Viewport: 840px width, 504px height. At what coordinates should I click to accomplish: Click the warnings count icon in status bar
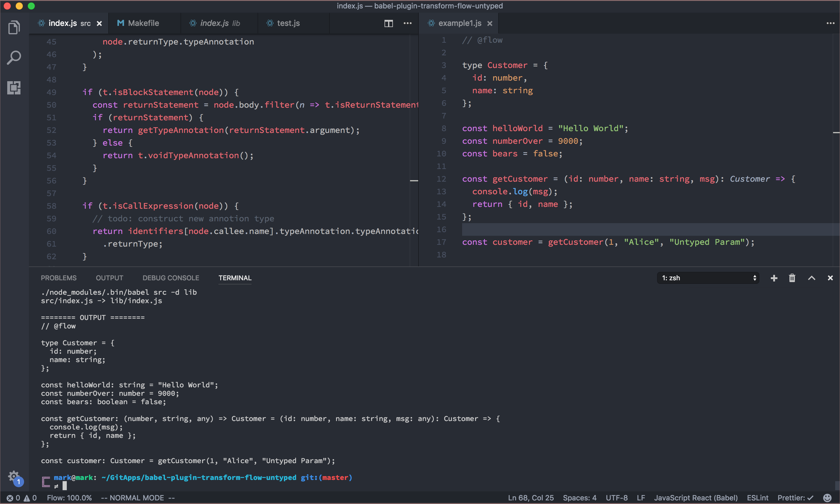pos(26,498)
